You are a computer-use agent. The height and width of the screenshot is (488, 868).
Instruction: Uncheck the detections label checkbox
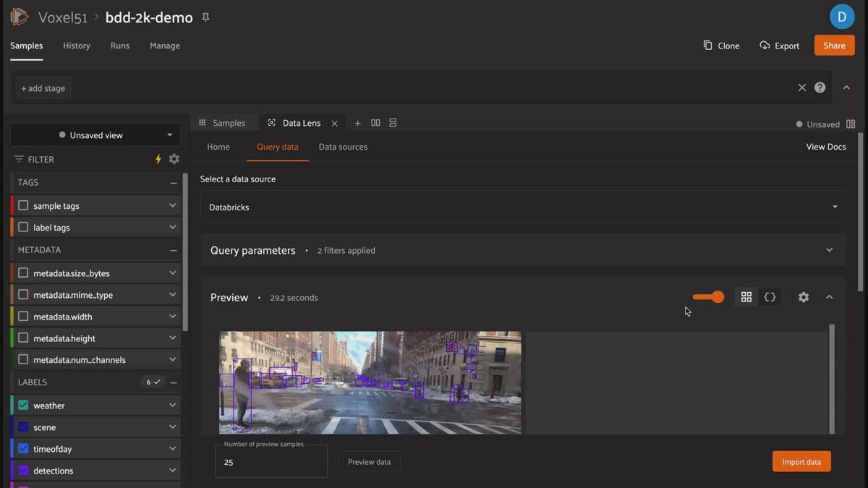click(23, 470)
